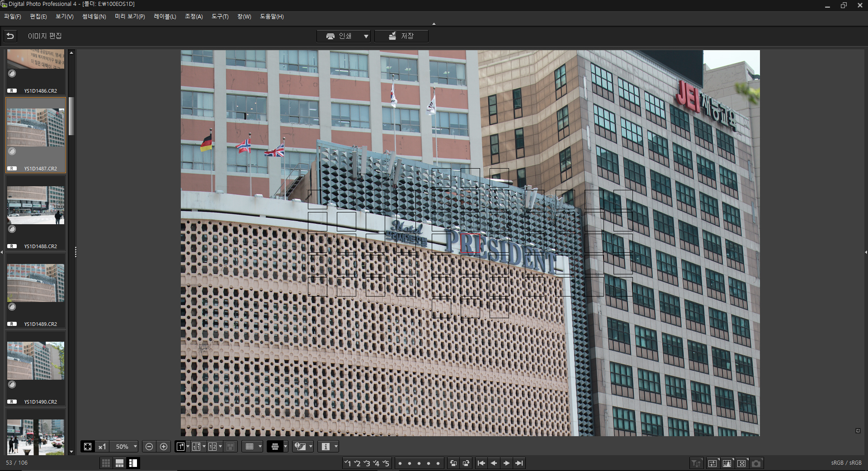Viewport: 868px width, 471px height.
Task: Click the 인쇄 print button
Action: tap(339, 36)
